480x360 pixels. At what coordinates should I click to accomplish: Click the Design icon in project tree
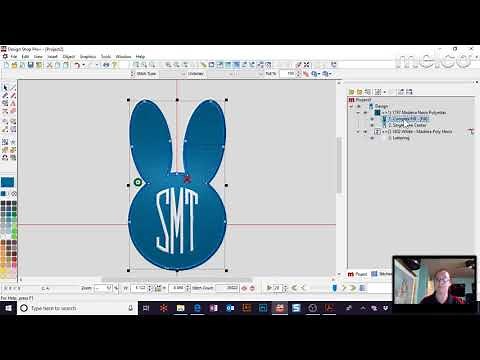click(x=371, y=106)
